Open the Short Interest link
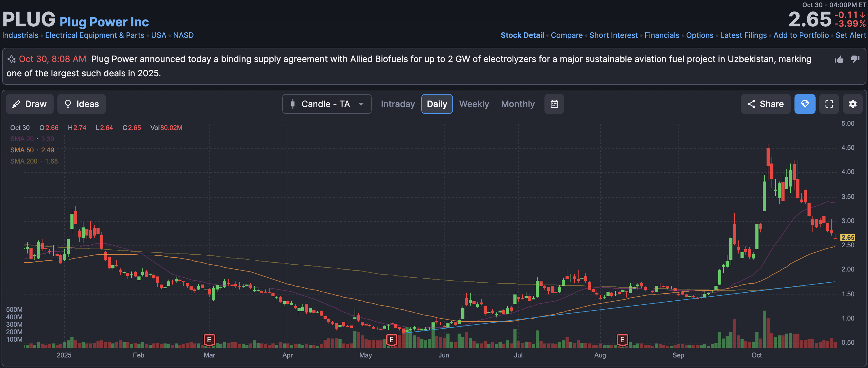 pos(613,35)
